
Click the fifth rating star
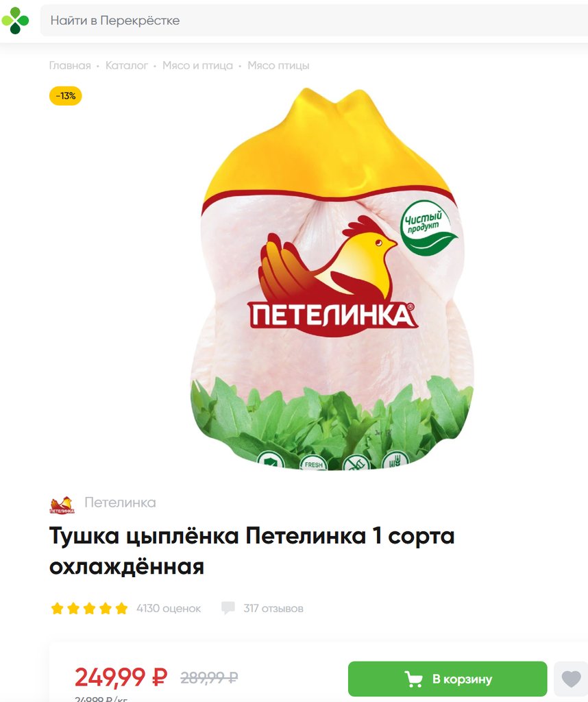(121, 609)
